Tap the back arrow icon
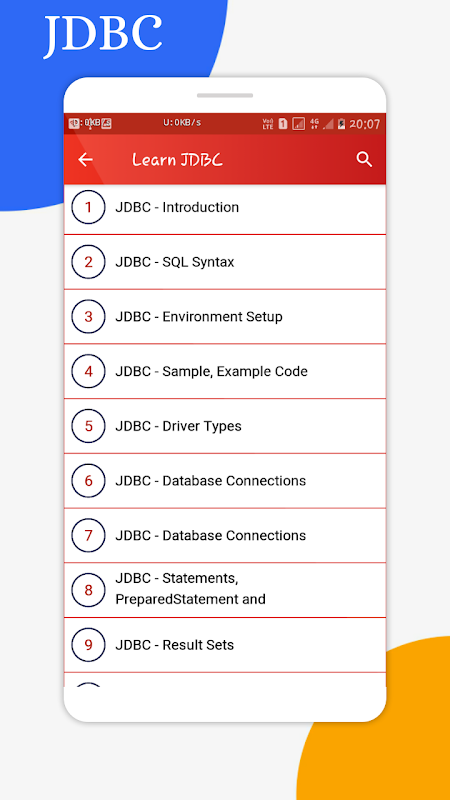This screenshot has width=450, height=800. coord(85,160)
